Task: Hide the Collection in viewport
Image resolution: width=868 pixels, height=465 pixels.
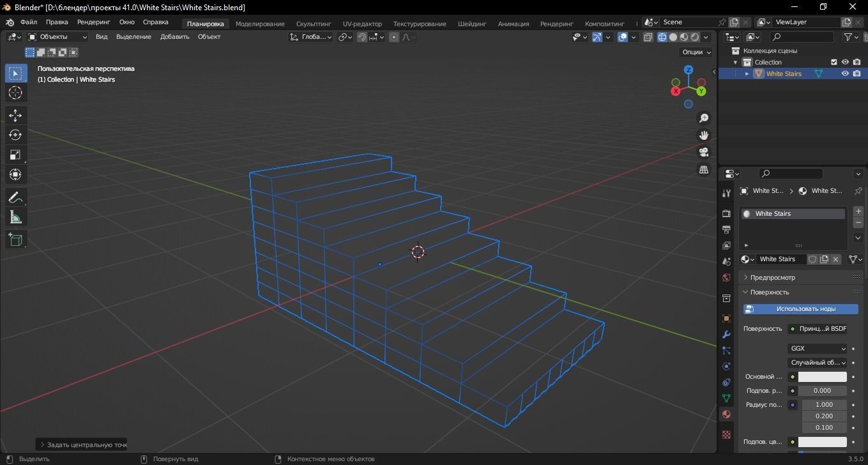Action: (x=845, y=62)
